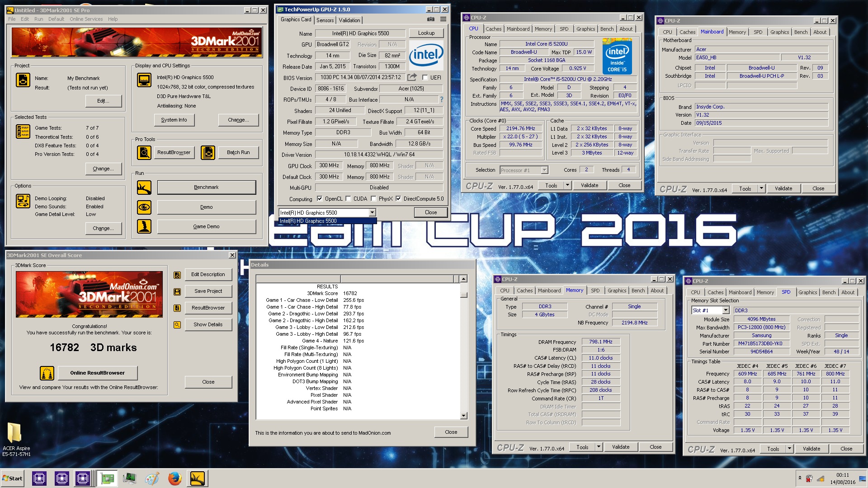This screenshot has width=868, height=488.
Task: Click the first CPU-Z taskbar icon
Action: (x=39, y=478)
